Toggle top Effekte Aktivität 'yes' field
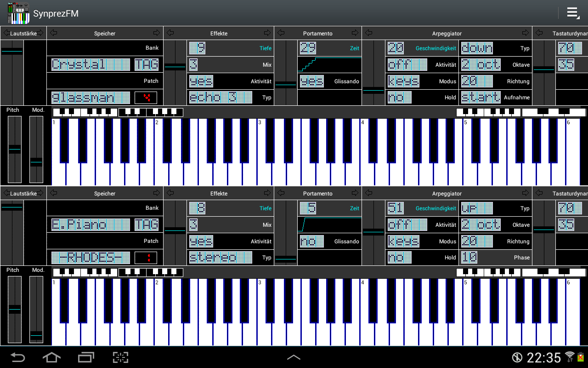The height and width of the screenshot is (368, 588). point(201,81)
